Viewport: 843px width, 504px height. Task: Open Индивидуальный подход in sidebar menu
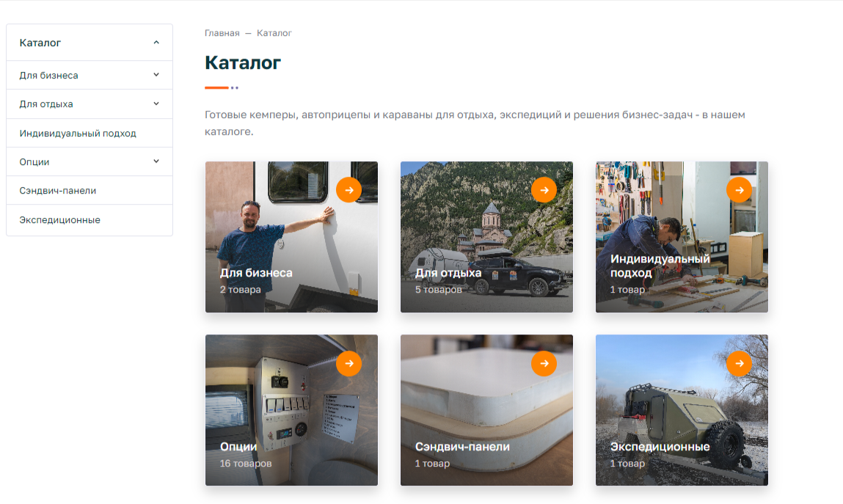tap(78, 134)
